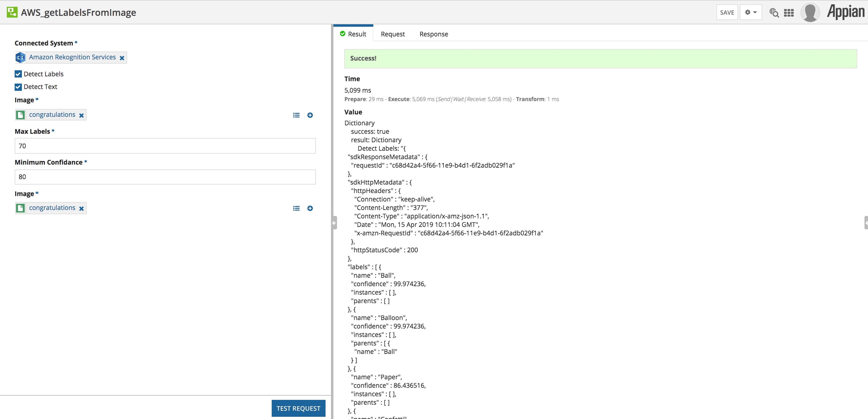
Task: Open the user avatar profile menu
Action: click(810, 12)
